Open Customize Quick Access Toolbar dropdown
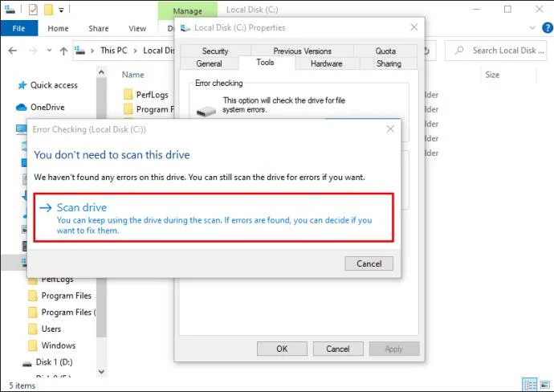This screenshot has width=554, height=392. click(61, 10)
